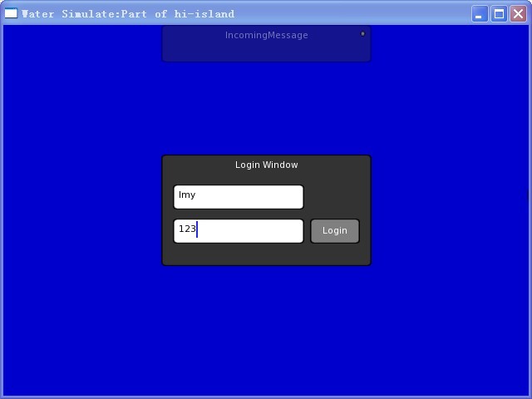Viewport: 532px width, 399px height.
Task: Select the IncomingMessage panel title
Action: [266, 35]
